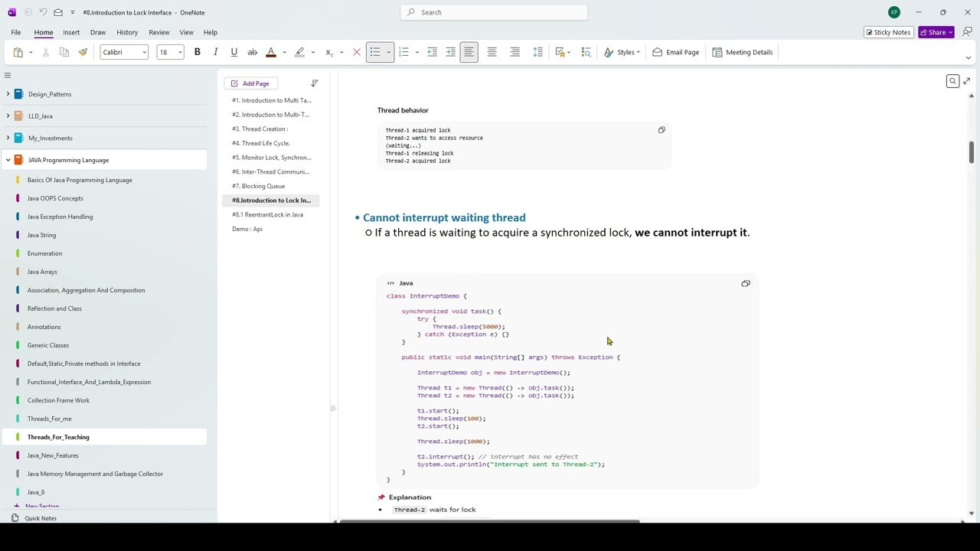Toggle align left button
The height and width of the screenshot is (551, 980).
469,52
